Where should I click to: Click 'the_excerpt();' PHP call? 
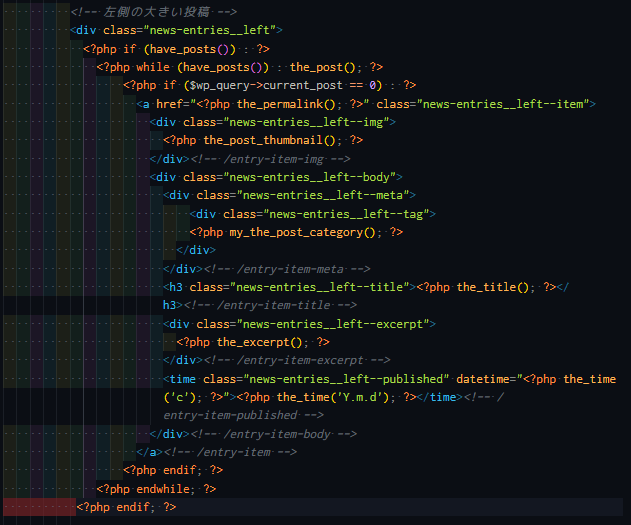click(263, 342)
